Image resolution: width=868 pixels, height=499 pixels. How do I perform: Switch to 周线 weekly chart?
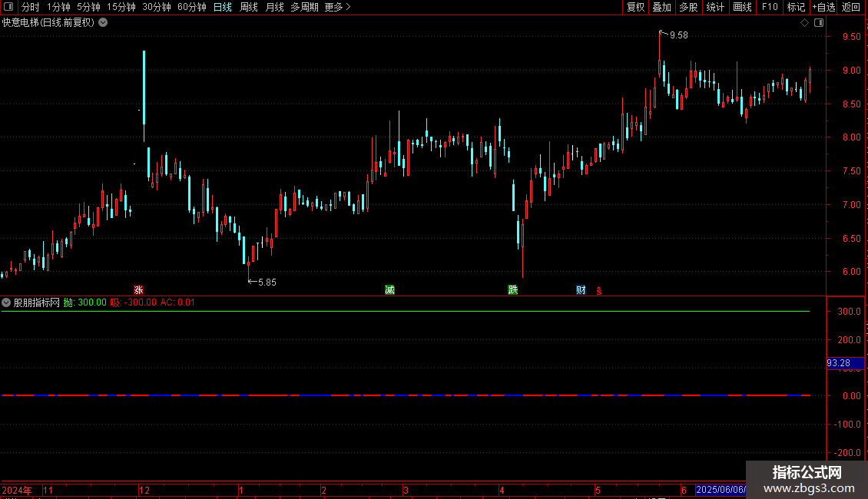[249, 7]
